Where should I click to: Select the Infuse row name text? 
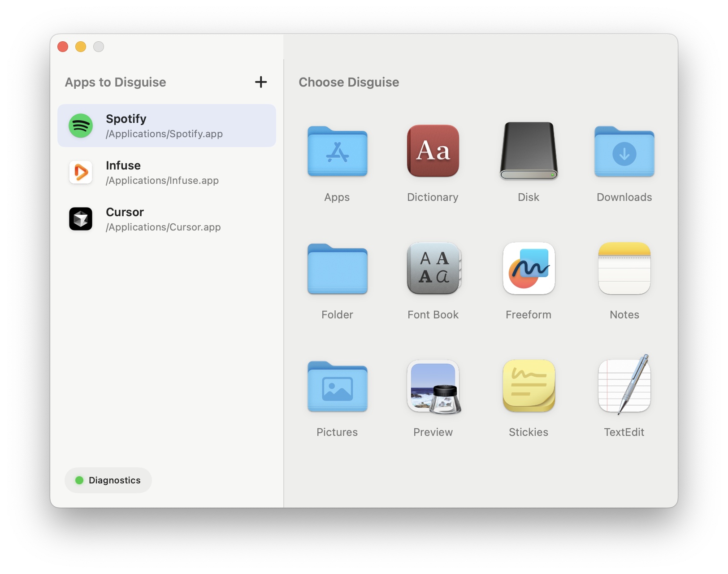123,165
